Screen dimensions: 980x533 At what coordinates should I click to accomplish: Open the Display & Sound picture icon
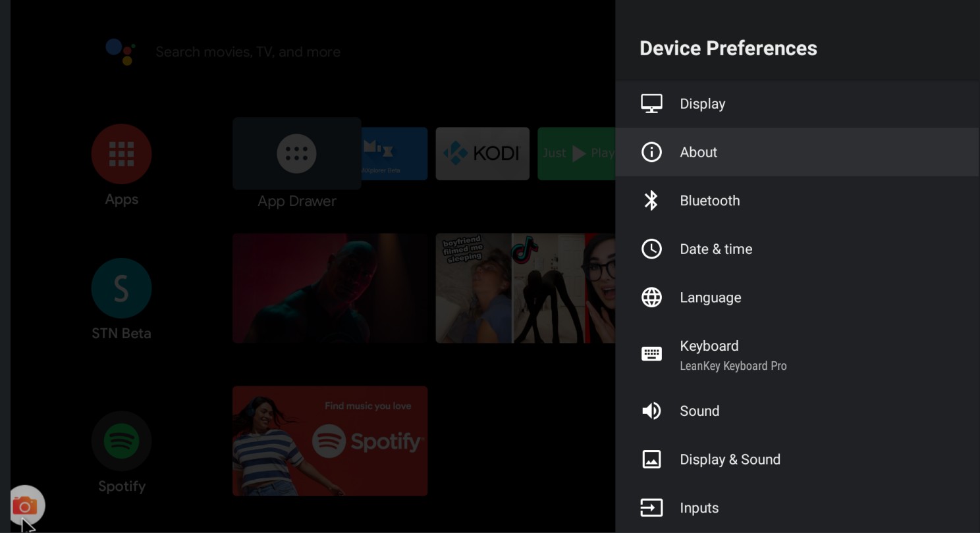coord(651,459)
